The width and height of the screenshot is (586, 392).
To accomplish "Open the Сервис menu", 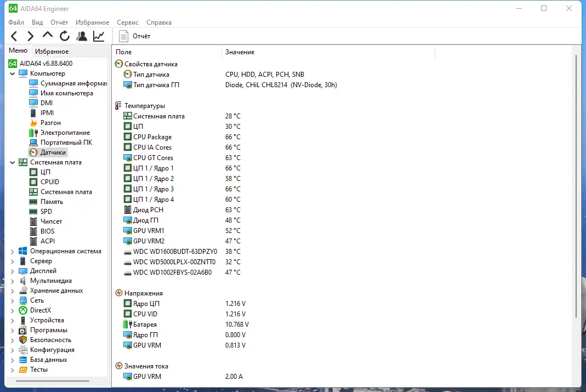I will click(x=127, y=22).
